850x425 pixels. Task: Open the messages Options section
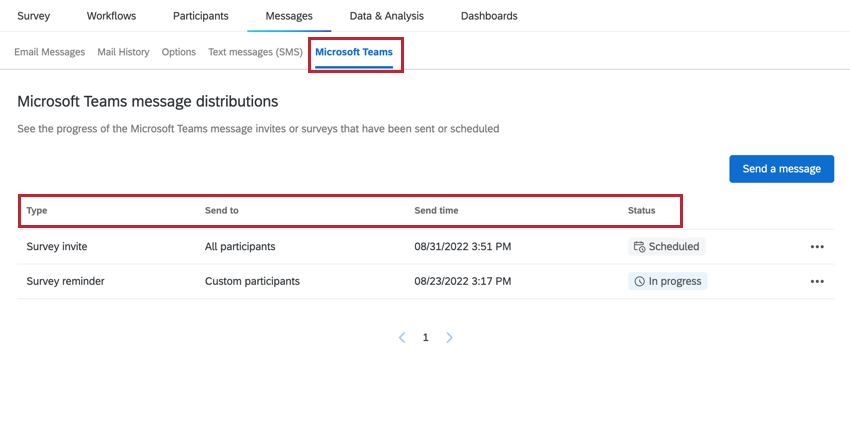178,52
